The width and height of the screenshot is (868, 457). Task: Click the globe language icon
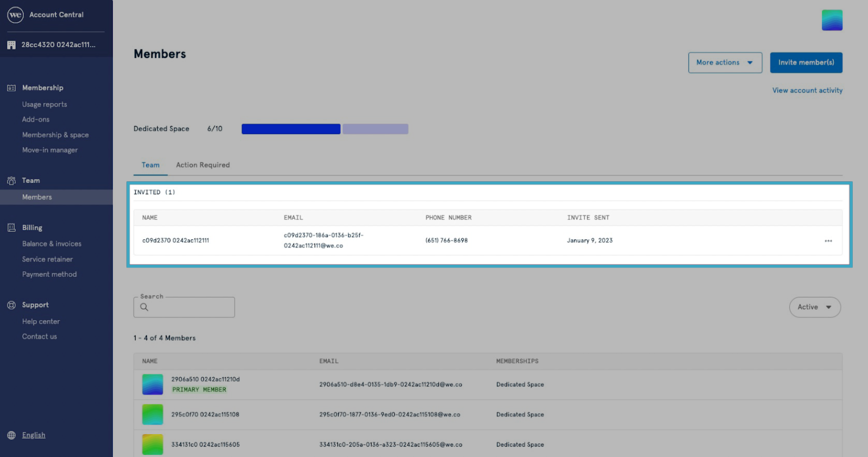point(11,435)
